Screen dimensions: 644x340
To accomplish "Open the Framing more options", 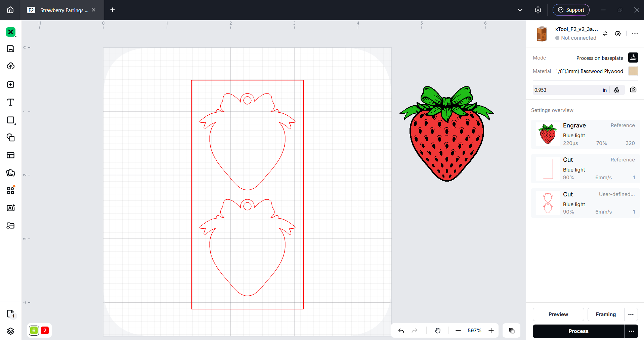I will point(631,314).
